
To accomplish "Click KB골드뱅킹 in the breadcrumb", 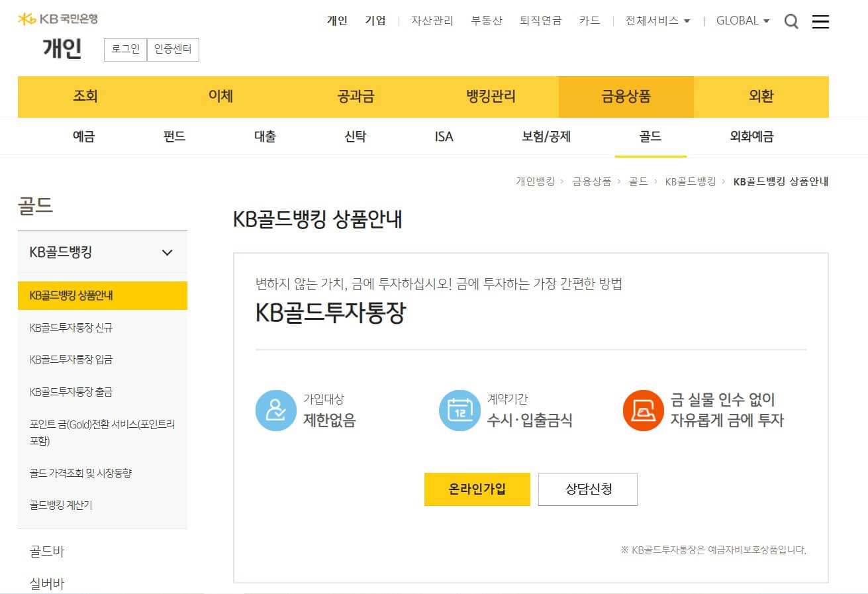I will pos(691,181).
